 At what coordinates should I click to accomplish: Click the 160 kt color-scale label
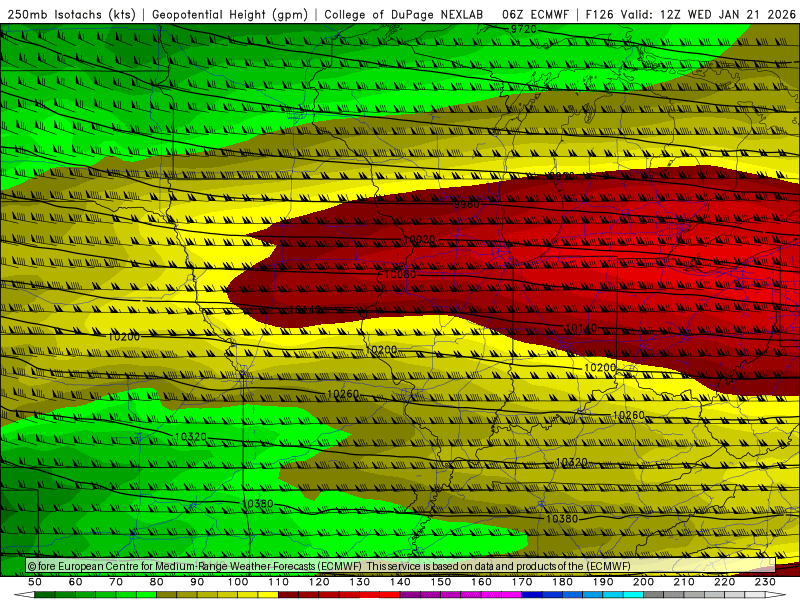pos(481,582)
